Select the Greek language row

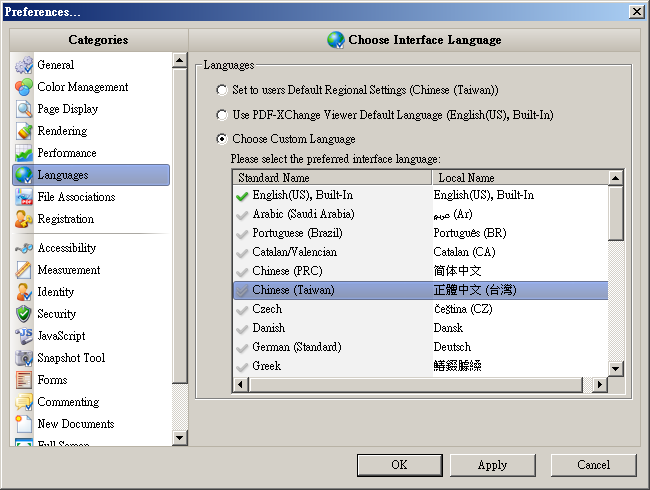pyautogui.click(x=421, y=366)
